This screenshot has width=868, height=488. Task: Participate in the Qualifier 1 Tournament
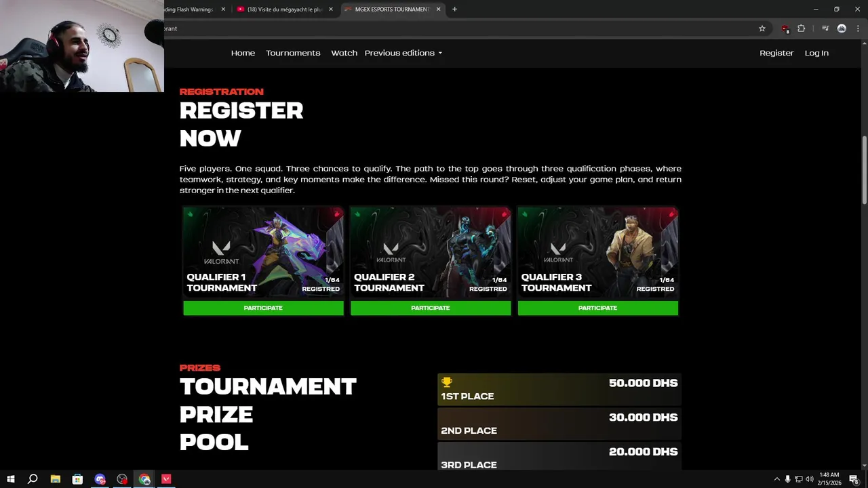coord(263,308)
